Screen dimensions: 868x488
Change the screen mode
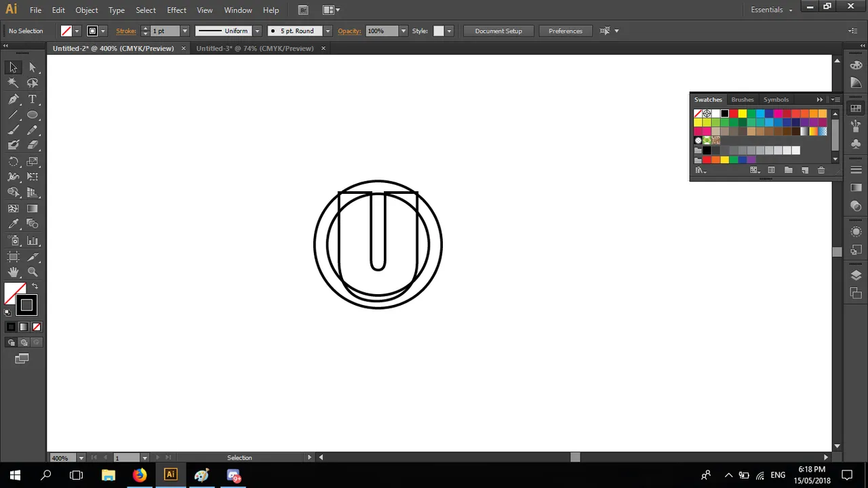click(x=22, y=359)
